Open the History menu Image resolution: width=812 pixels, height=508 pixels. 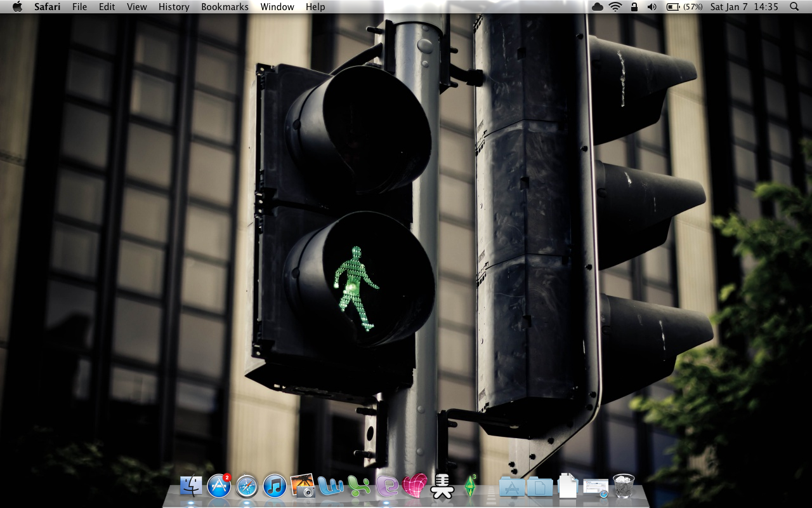click(174, 7)
